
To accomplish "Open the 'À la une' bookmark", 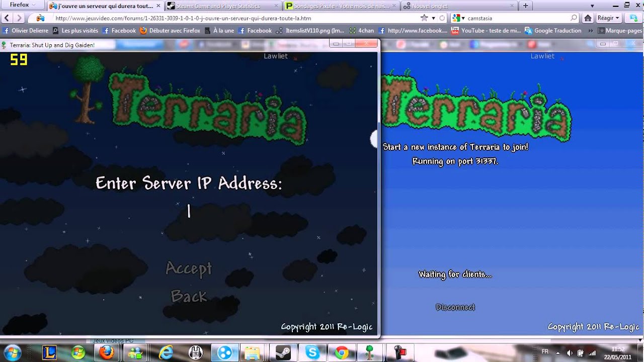I will click(219, 31).
